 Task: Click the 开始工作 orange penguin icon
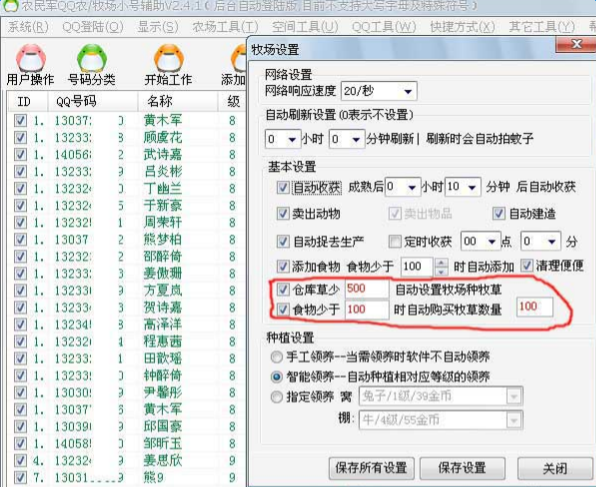(x=168, y=58)
